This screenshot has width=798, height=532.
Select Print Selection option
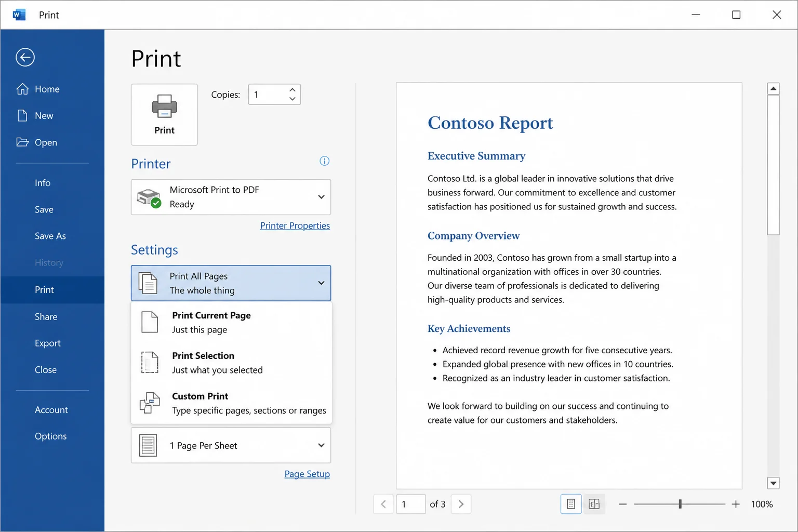[231, 363]
